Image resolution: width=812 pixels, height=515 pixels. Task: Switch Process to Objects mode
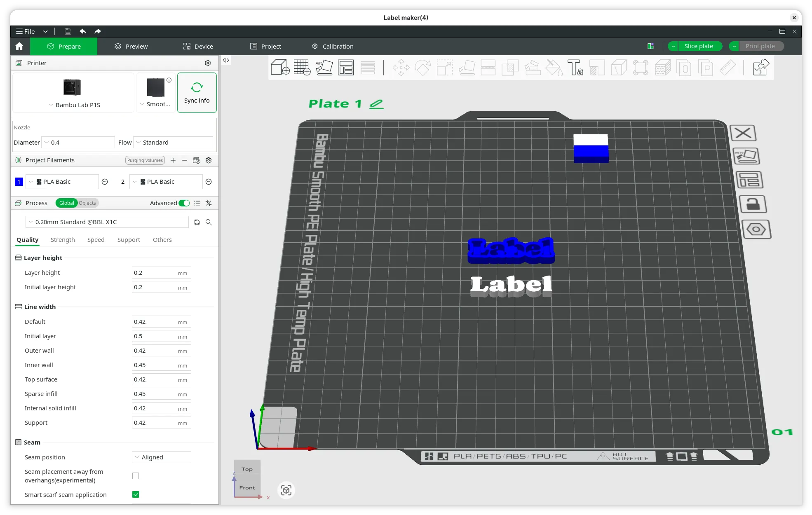point(87,203)
